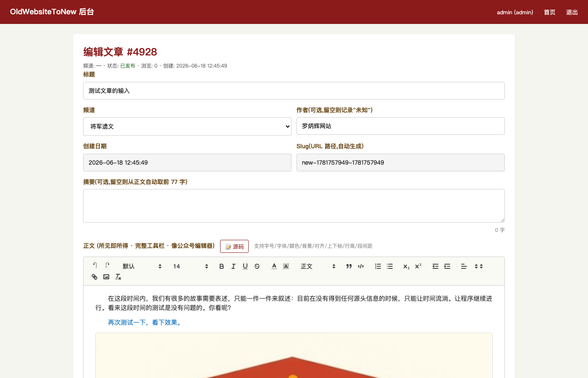This screenshot has width=588, height=378.
Task: Insert a blockquote
Action: pyautogui.click(x=349, y=266)
